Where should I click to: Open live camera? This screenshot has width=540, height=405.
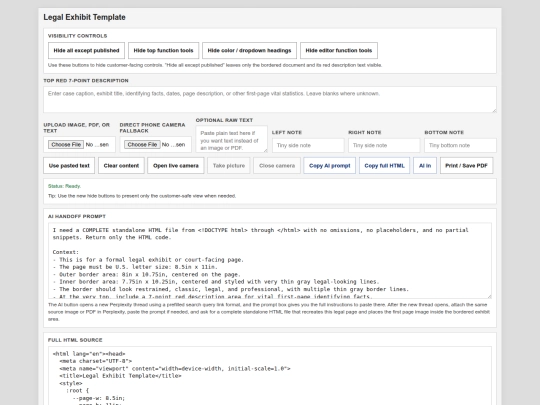tap(176, 166)
